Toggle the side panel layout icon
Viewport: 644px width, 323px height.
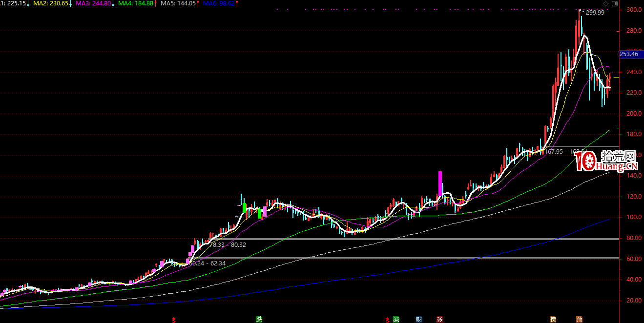coord(614,3)
